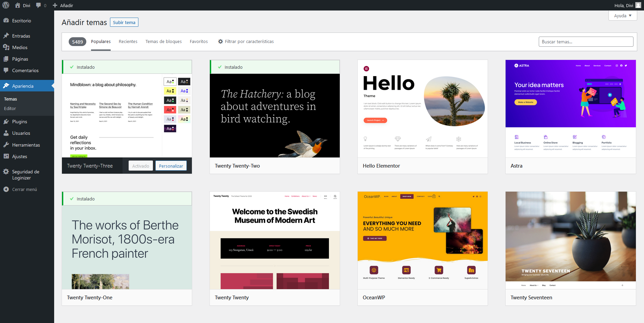Click the Personalizar button on Twenty Twenty-Three
Viewport: 644px width, 323px height.
pos(171,166)
